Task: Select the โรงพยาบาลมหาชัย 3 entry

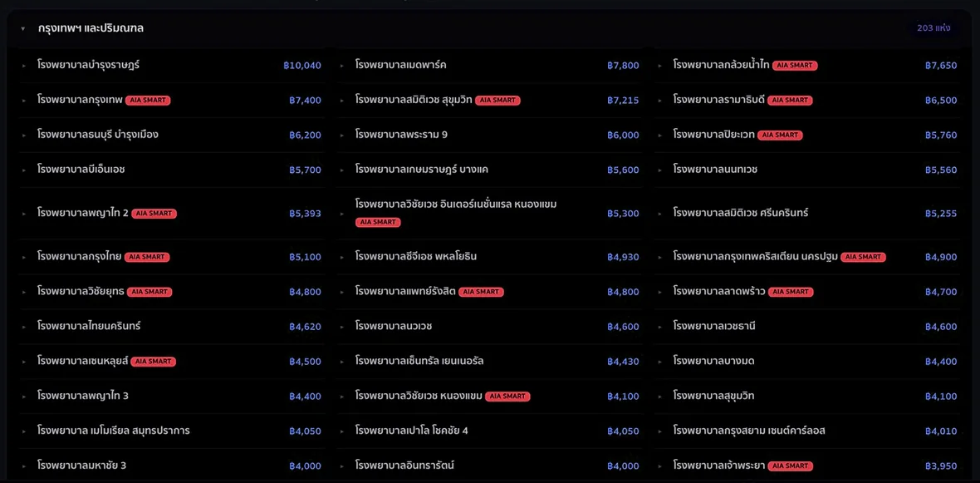Action: click(x=82, y=466)
